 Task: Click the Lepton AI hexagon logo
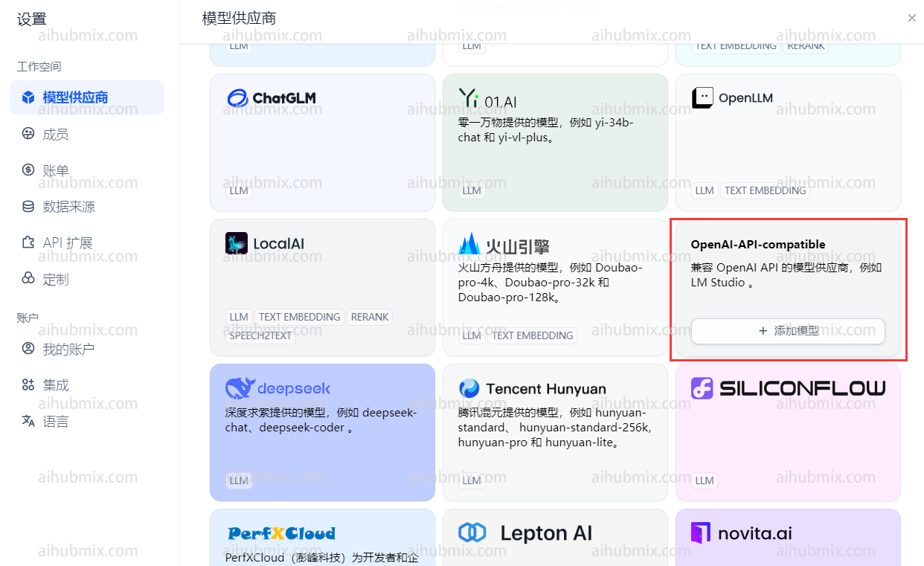point(472,533)
